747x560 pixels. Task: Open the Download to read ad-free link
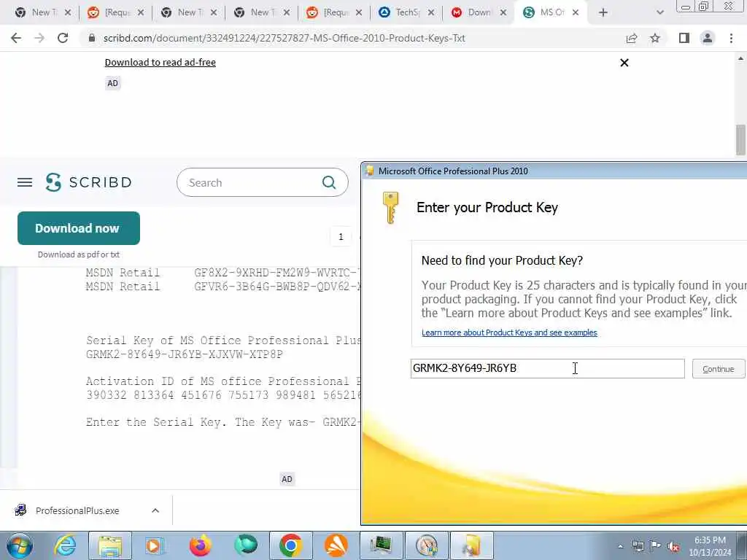160,63
